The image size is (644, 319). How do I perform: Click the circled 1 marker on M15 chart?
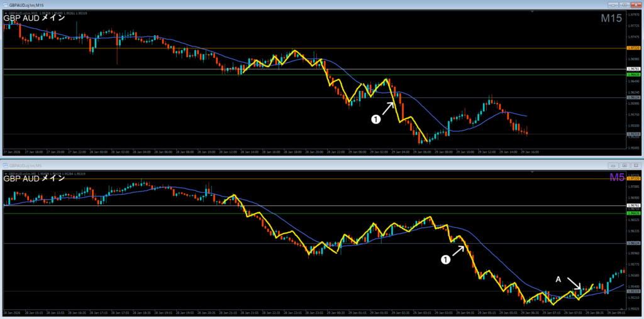[x=376, y=119]
